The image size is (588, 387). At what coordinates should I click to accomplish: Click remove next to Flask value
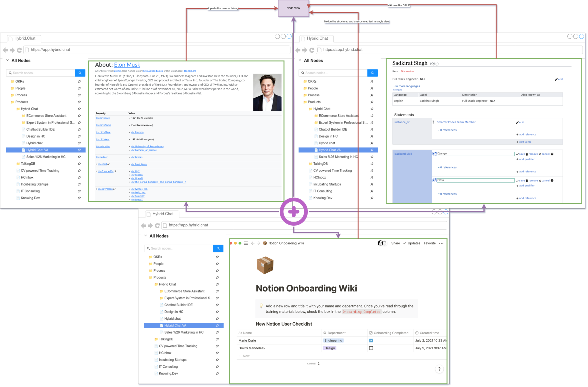[532, 181]
